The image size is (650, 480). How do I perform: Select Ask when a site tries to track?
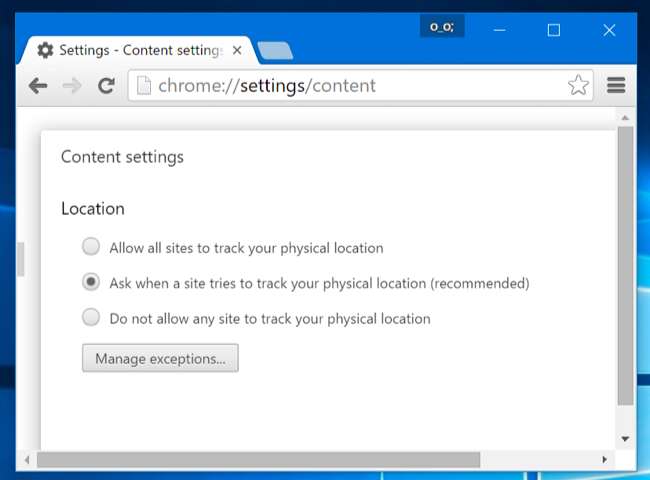[91, 282]
